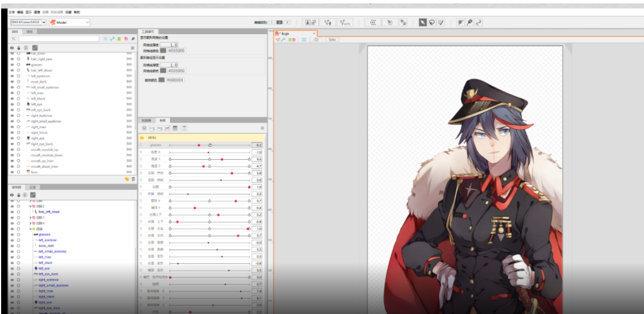
Task: Open the first mesh line color swatch
Action: pyautogui.click(x=163, y=51)
